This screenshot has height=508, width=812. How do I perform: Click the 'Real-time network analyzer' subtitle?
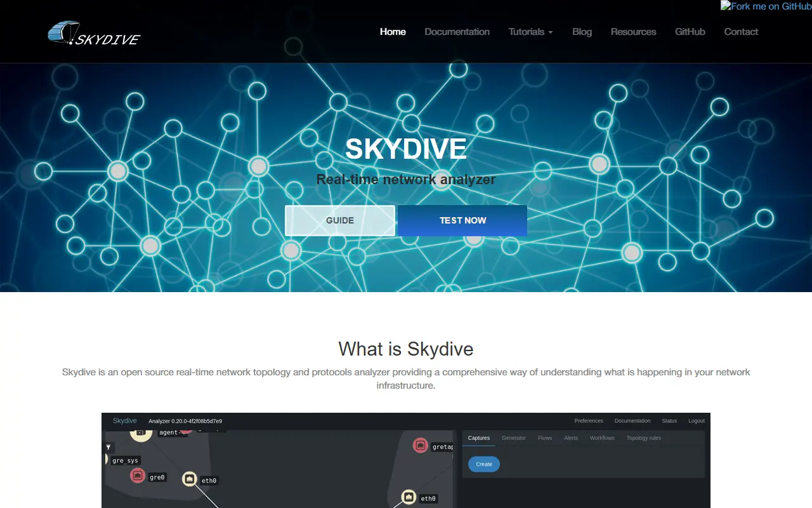pyautogui.click(x=406, y=180)
